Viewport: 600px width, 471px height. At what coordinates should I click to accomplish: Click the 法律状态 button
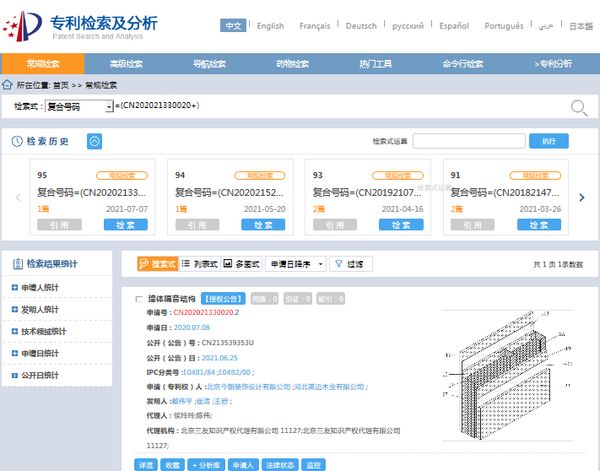pyautogui.click(x=278, y=464)
